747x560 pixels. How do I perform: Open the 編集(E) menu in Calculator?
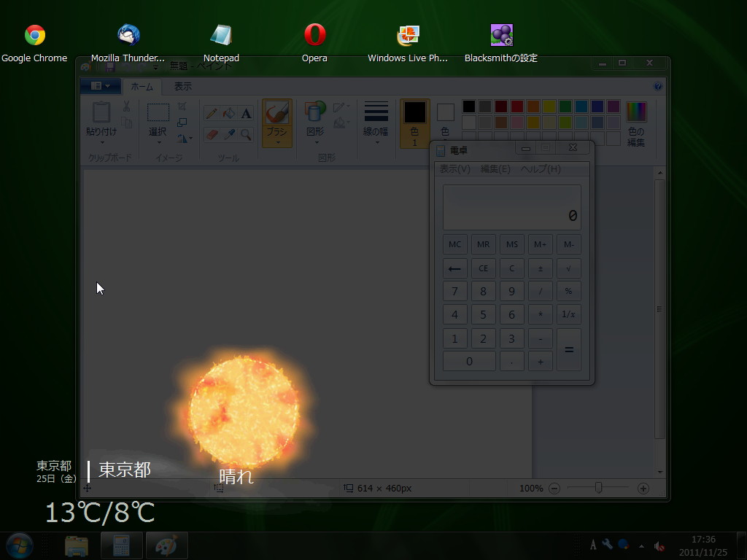point(495,169)
